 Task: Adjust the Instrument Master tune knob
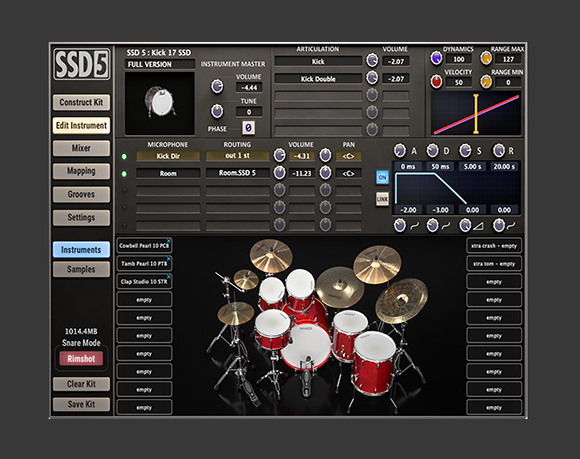pos(217,111)
